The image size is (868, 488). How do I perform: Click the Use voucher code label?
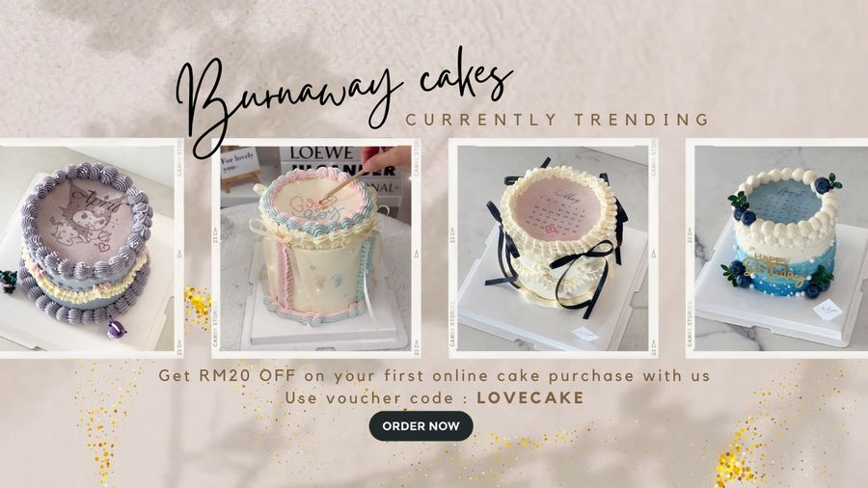point(376,398)
